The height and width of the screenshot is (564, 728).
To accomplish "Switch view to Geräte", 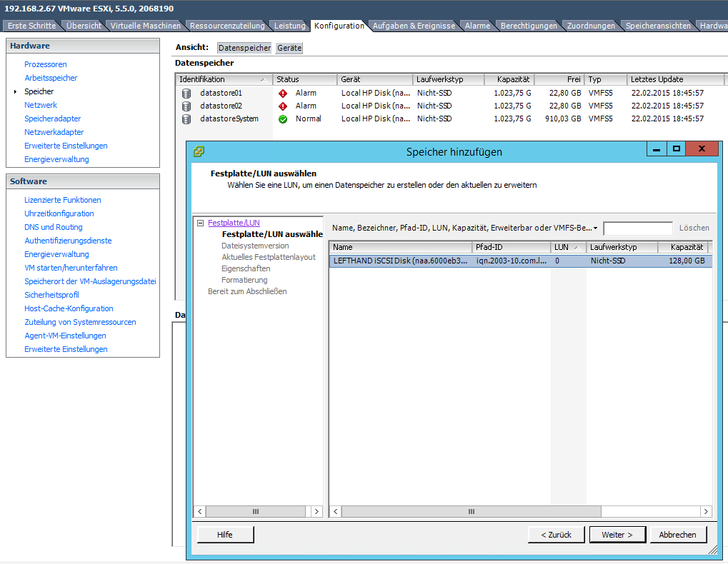I will (x=289, y=48).
